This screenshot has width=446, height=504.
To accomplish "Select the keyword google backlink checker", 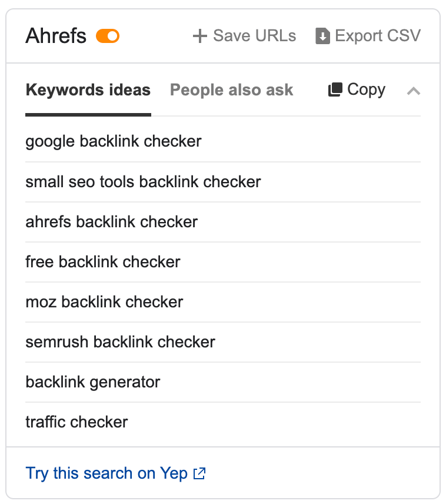I will (x=113, y=141).
